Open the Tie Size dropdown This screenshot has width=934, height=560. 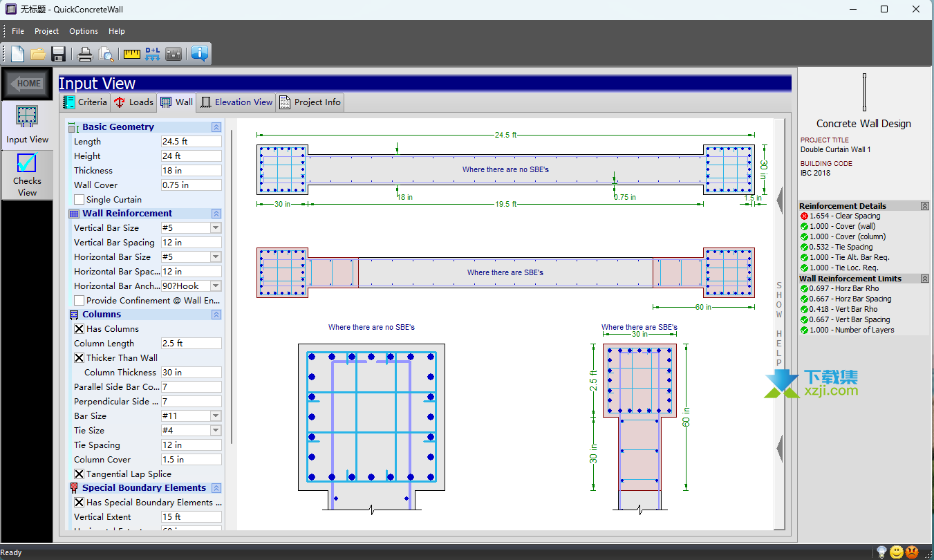(x=216, y=431)
